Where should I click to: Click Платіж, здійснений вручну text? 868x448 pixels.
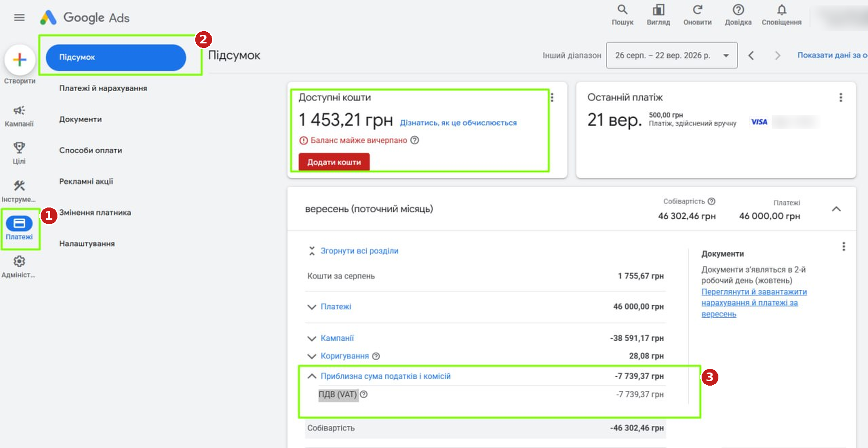[x=693, y=123]
